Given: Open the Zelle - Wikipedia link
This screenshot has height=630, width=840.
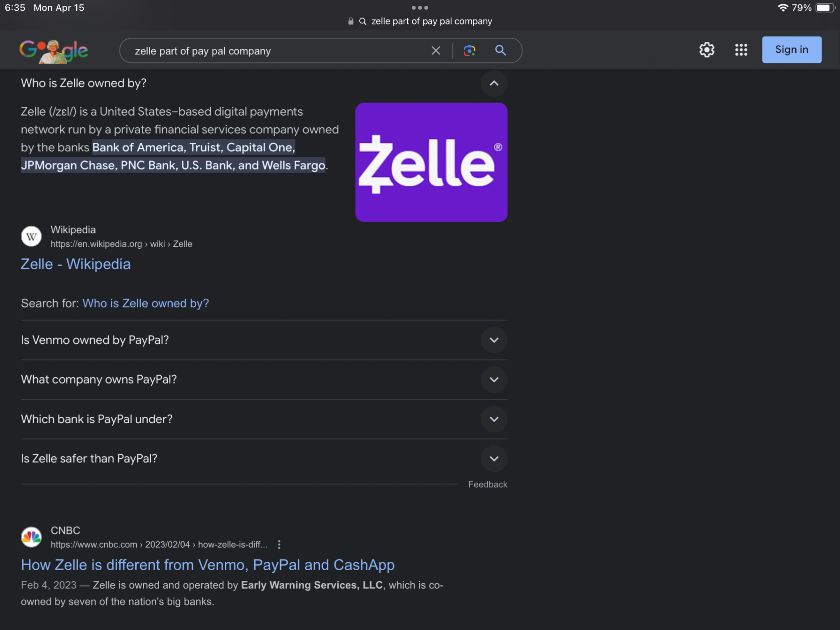Looking at the screenshot, I should point(76,264).
